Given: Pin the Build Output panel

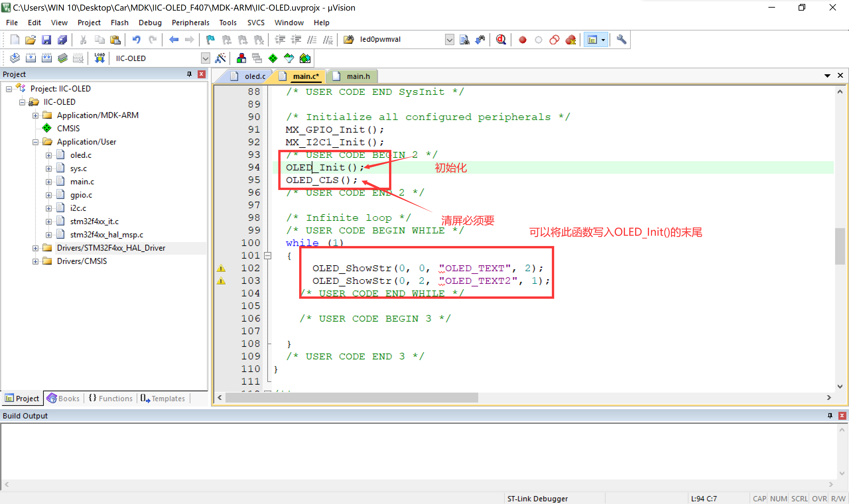Looking at the screenshot, I should pos(830,415).
